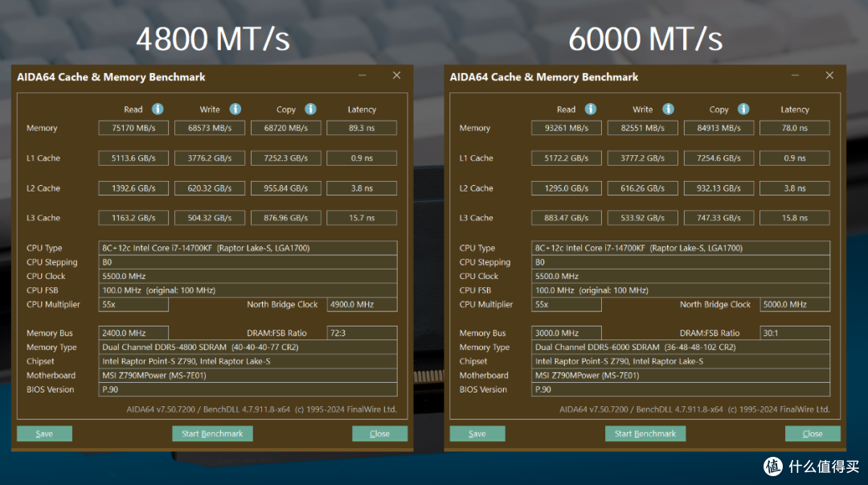Save results in the left window
The width and height of the screenshot is (868, 485).
pos(44,434)
